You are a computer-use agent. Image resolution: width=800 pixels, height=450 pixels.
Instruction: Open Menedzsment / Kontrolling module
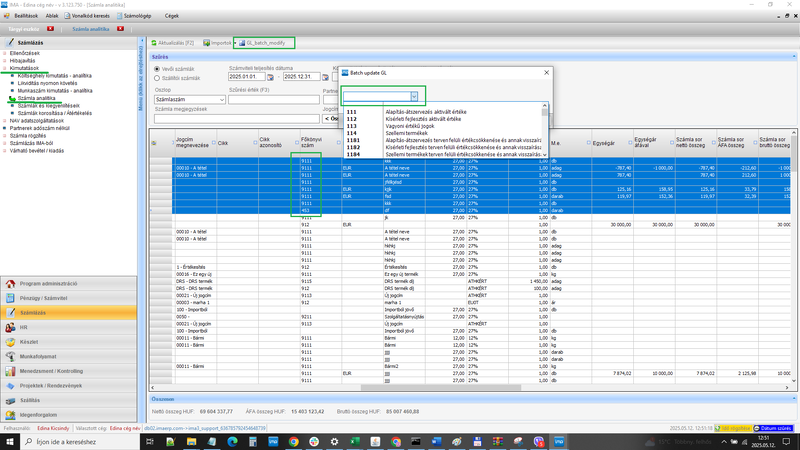click(x=69, y=371)
